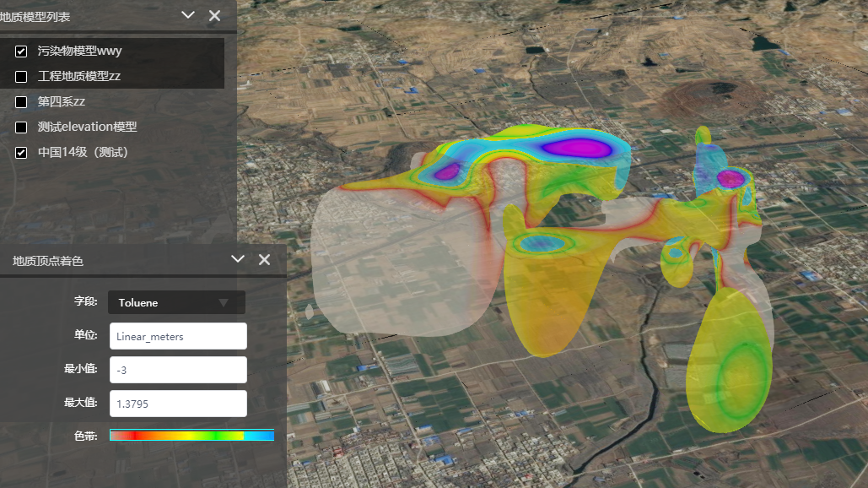868x488 pixels.
Task: Select the 污染物模型wwy list label
Action: pos(79,51)
